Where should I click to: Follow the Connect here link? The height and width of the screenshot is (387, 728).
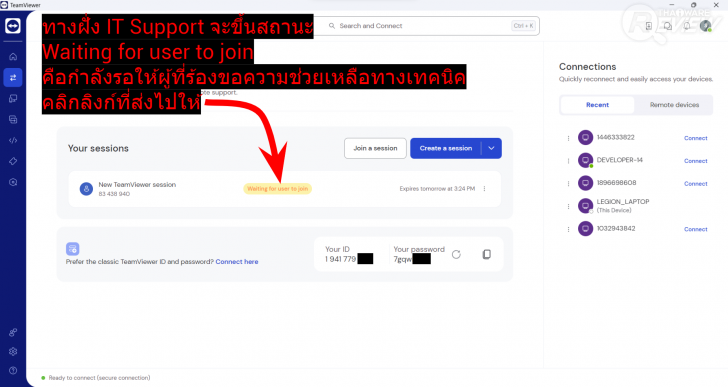[237, 262]
